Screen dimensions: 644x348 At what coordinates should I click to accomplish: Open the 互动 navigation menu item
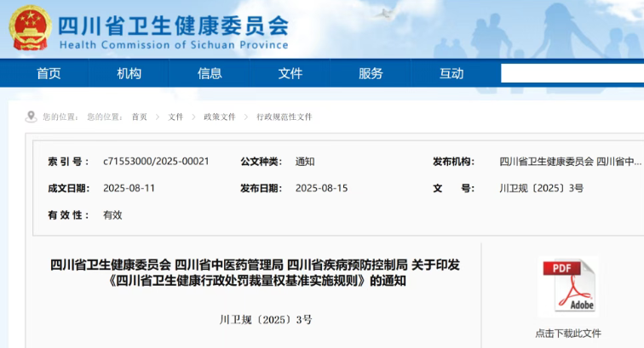pos(451,73)
